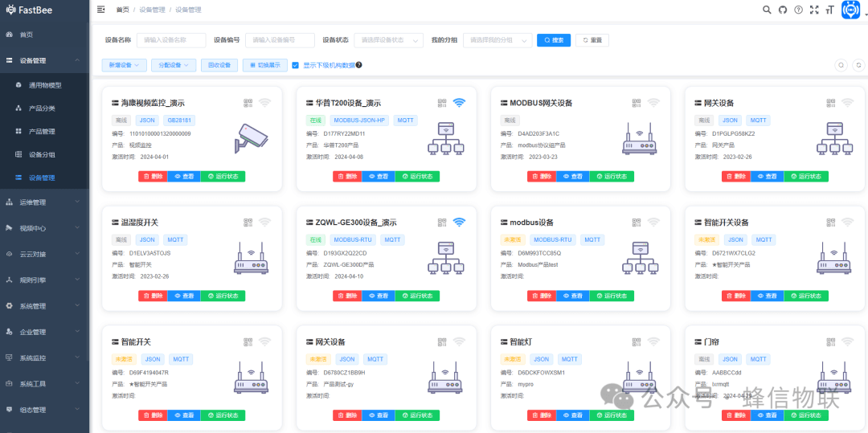This screenshot has width=868, height=433.
Task: Open 设备分组 in the sidebar
Action: [x=44, y=155]
